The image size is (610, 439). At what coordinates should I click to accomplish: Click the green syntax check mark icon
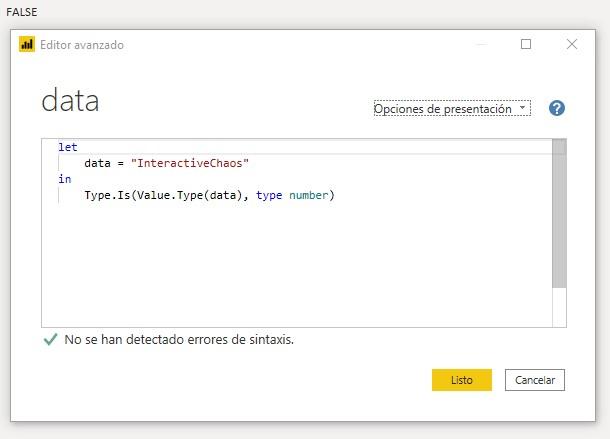tap(50, 340)
